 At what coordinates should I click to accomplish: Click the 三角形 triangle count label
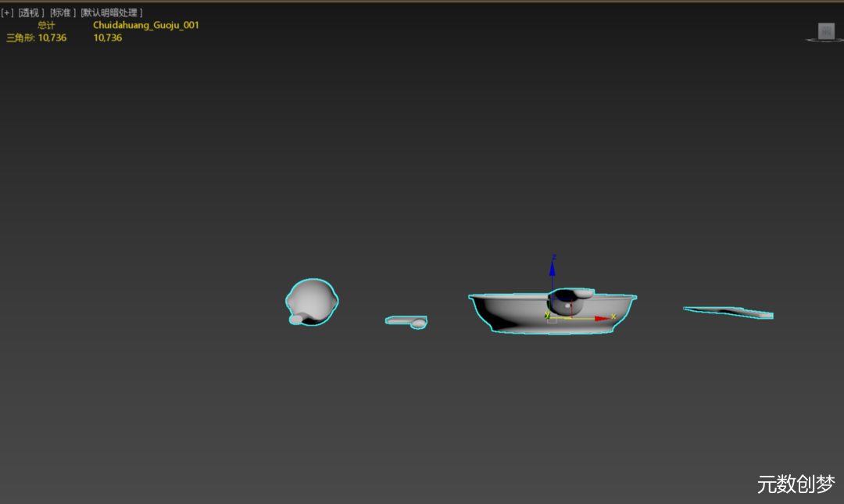pos(21,38)
